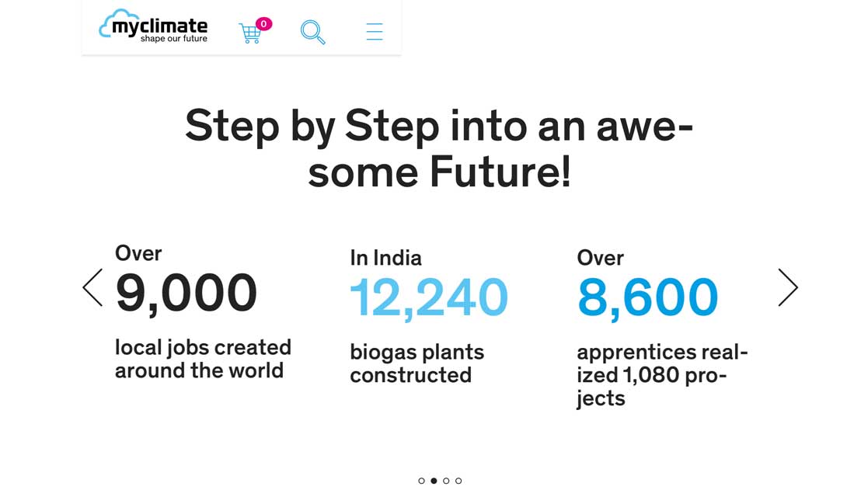This screenshot has height=504, width=847.
Task: Click the myclimate cloud logo
Action: click(153, 26)
